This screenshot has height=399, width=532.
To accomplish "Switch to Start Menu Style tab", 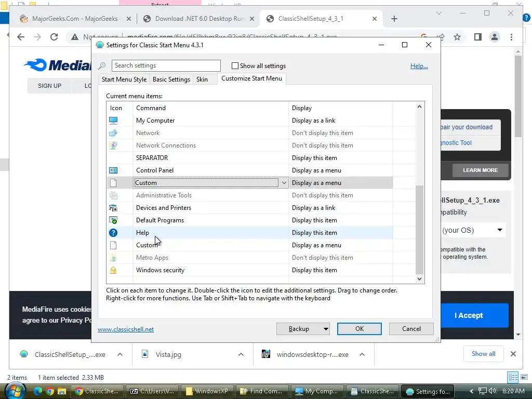I will [124, 79].
